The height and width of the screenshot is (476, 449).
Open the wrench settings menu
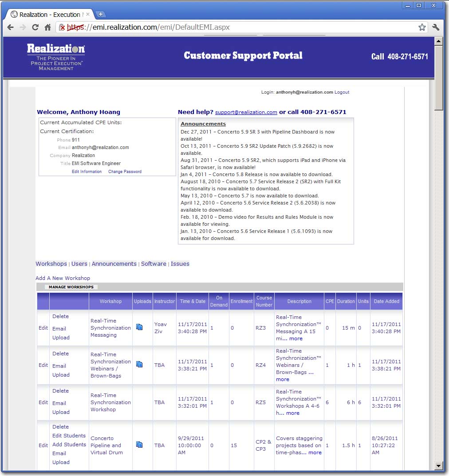click(436, 28)
